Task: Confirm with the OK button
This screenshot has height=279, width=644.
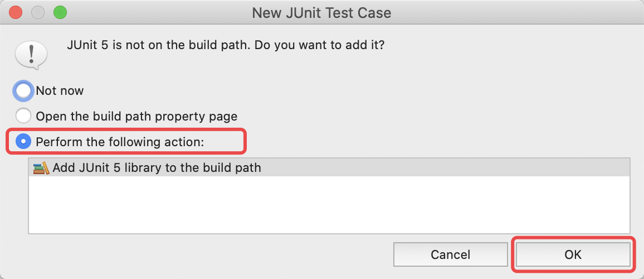Action: tap(573, 254)
